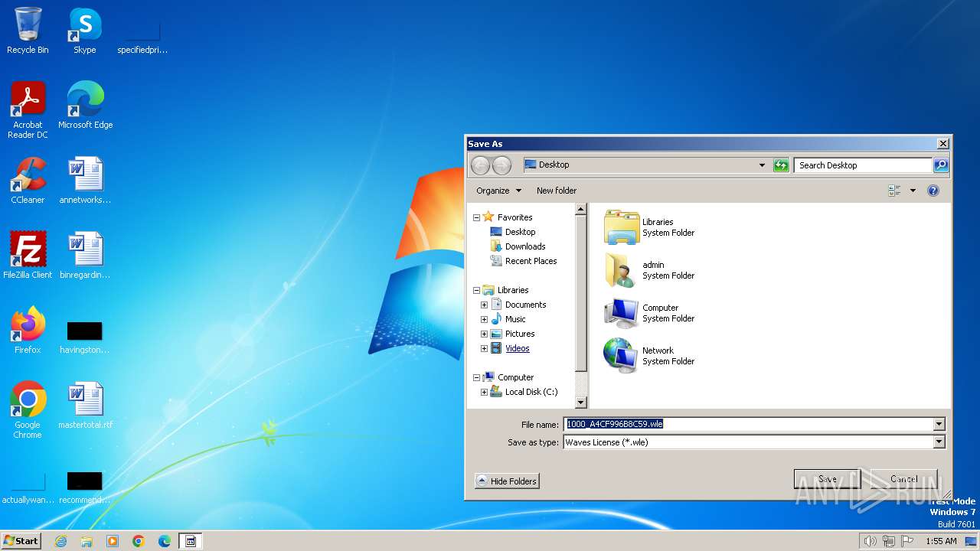980x551 pixels.
Task: Refresh the Desktop location
Action: tap(781, 165)
